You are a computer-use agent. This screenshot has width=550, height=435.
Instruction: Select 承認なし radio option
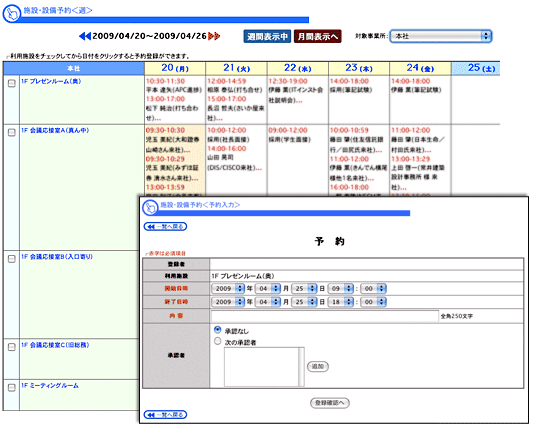[217, 330]
